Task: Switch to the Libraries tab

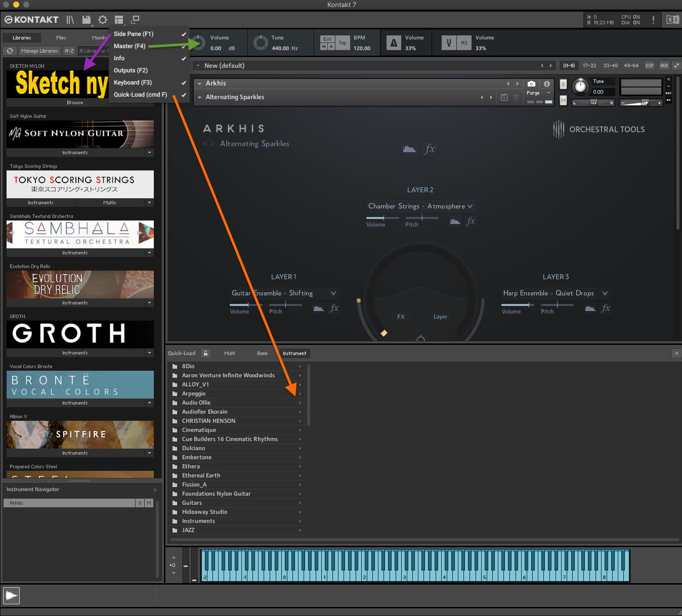Action: [x=22, y=38]
